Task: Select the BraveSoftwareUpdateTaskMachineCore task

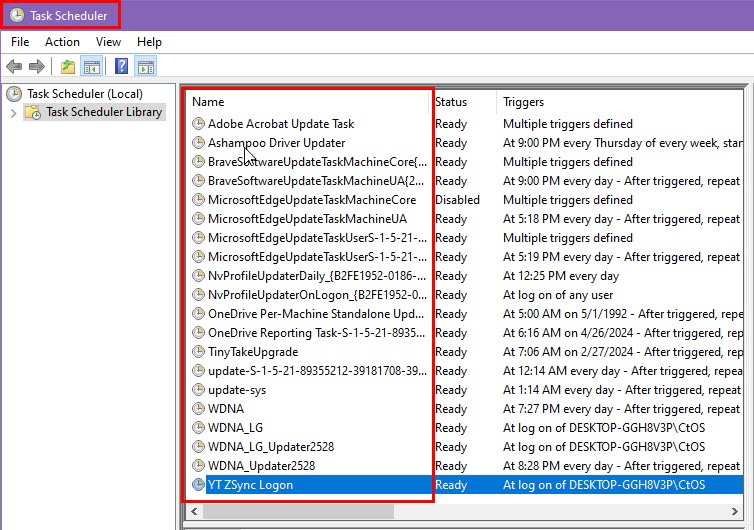Action: pos(317,162)
